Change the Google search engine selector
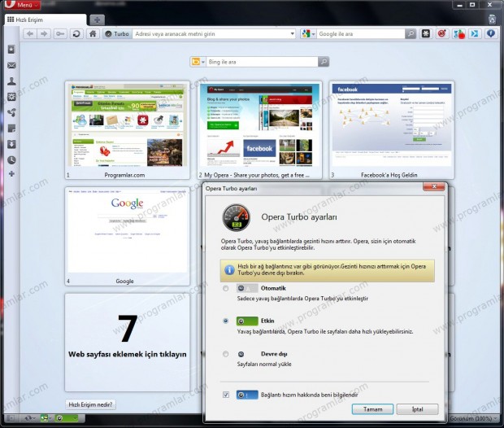The height and width of the screenshot is (428, 504). [308, 34]
